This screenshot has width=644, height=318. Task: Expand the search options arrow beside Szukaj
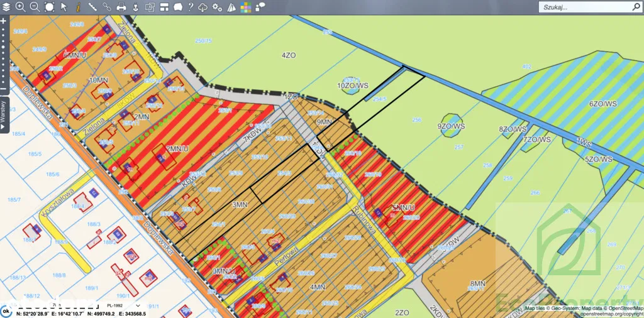pyautogui.click(x=635, y=7)
